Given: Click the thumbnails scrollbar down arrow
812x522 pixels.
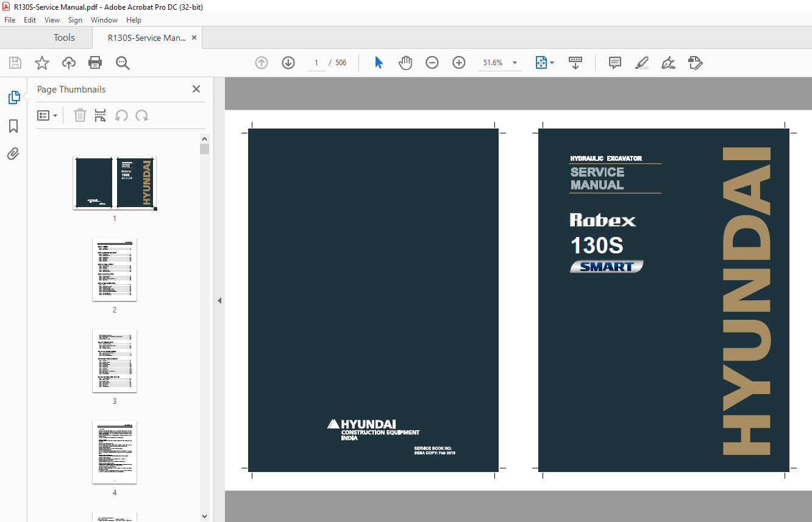Looking at the screenshot, I should coord(204,517).
